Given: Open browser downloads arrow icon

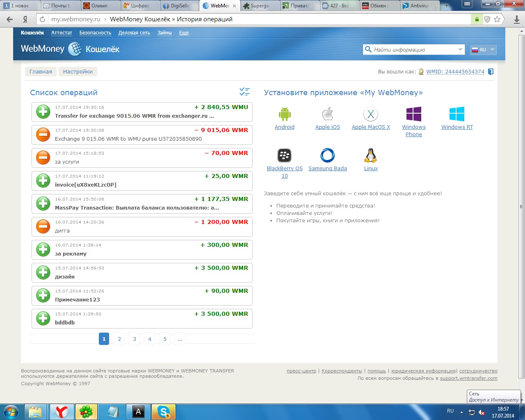Looking at the screenshot, I should tap(516, 20).
